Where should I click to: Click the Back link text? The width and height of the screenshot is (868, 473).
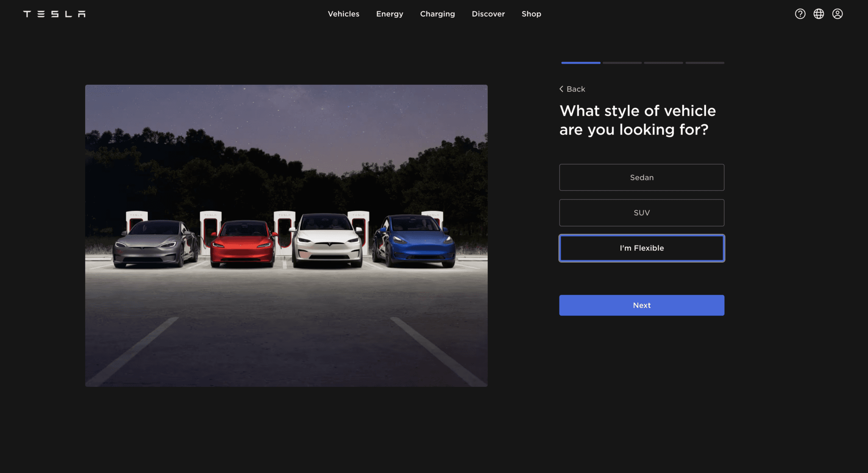click(576, 89)
